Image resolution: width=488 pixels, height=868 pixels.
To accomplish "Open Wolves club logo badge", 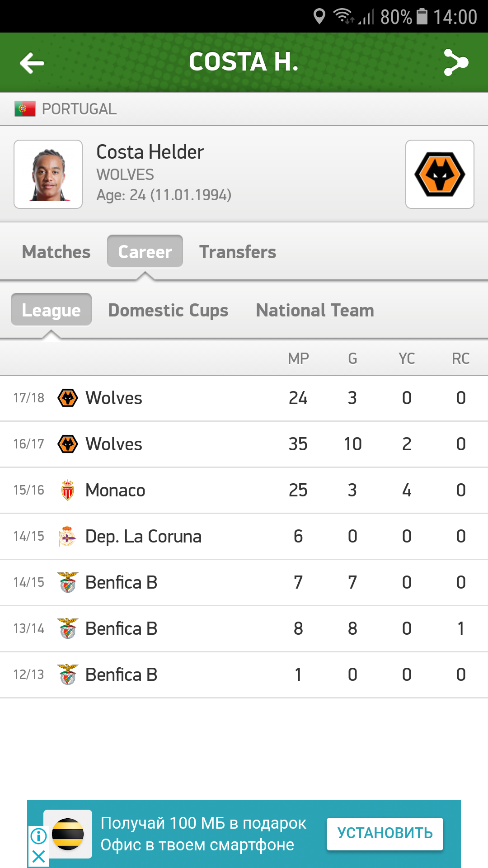I will tap(440, 174).
